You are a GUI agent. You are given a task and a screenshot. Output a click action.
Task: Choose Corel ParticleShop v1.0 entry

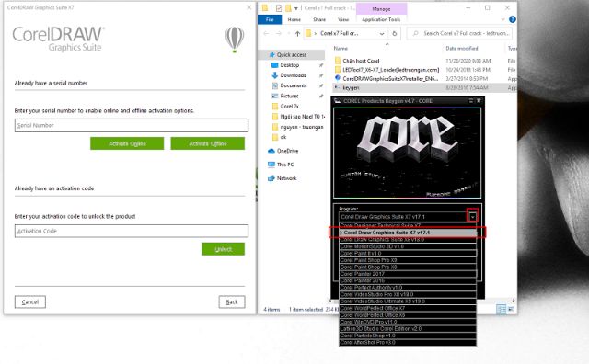click(408, 336)
